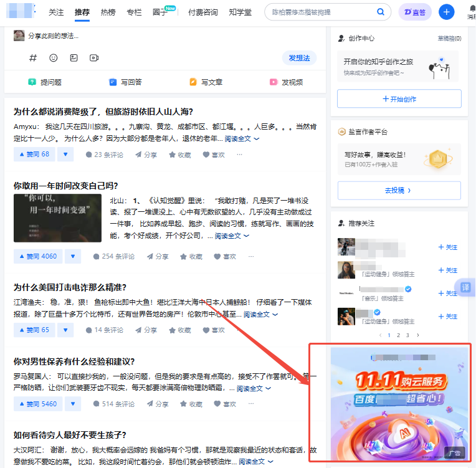Open the 专栏 tab

[x=134, y=12]
